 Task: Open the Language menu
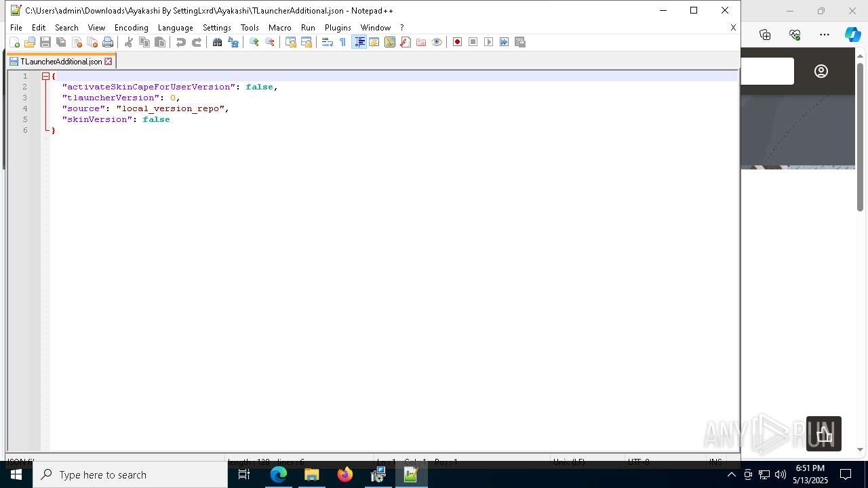[x=176, y=28]
